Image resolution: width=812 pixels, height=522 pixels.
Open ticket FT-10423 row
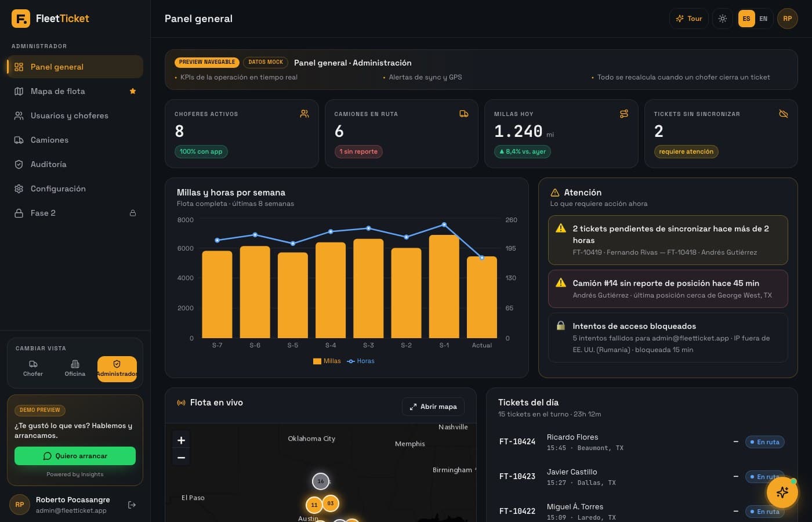coord(642,477)
